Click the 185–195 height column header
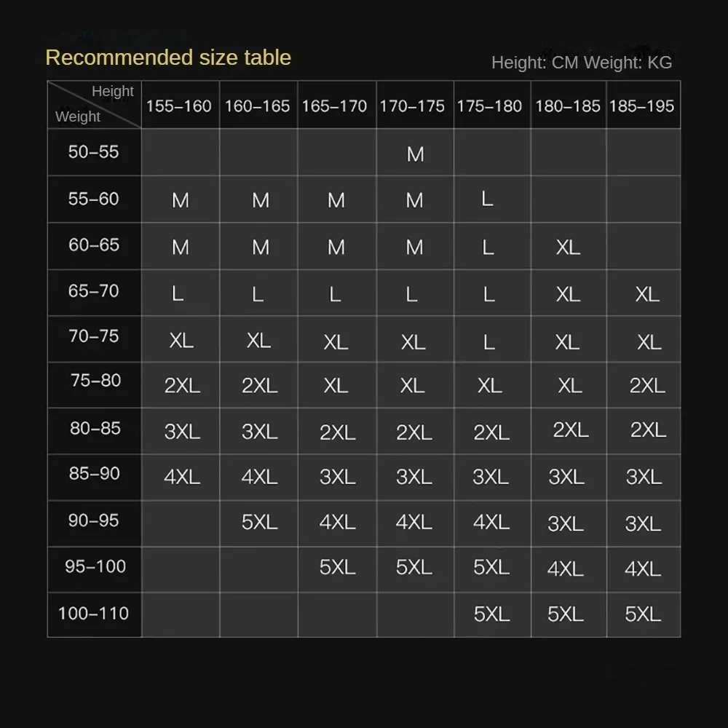728x728 pixels. [642, 106]
